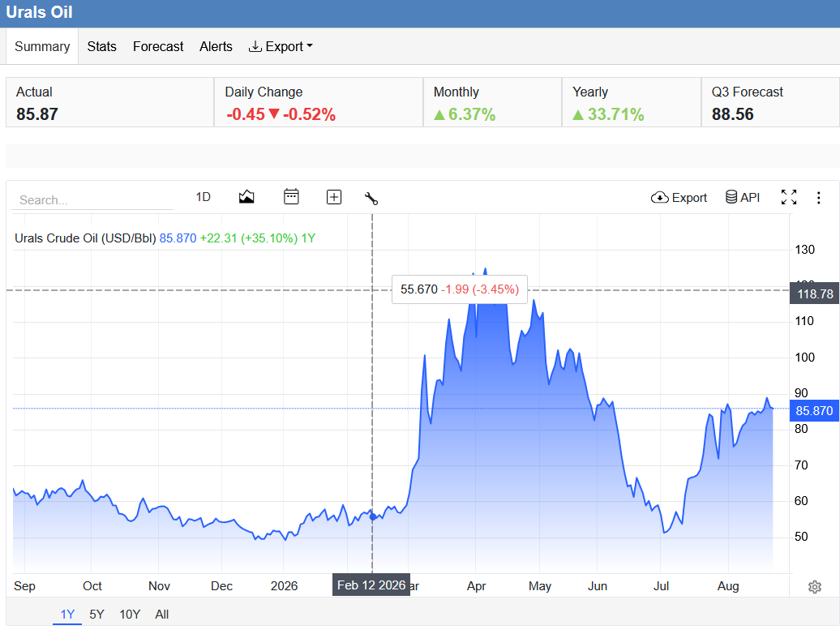Click the 2026 label on time axis
Viewport: 840px width, 634px height.
click(x=284, y=586)
